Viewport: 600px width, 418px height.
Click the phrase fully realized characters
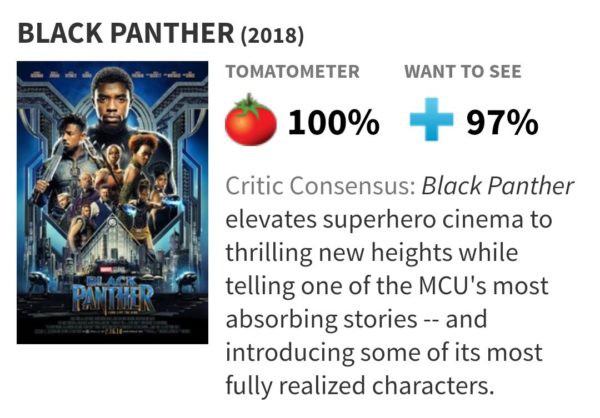pos(358,386)
